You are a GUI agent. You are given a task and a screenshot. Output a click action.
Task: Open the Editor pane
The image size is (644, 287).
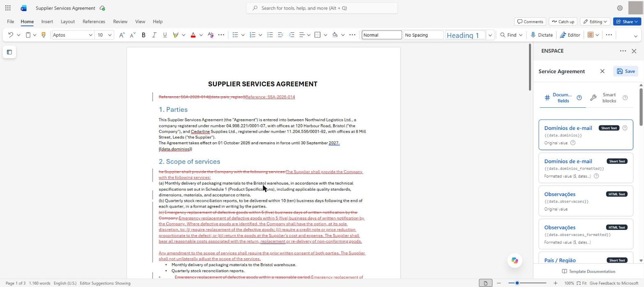tap(570, 35)
